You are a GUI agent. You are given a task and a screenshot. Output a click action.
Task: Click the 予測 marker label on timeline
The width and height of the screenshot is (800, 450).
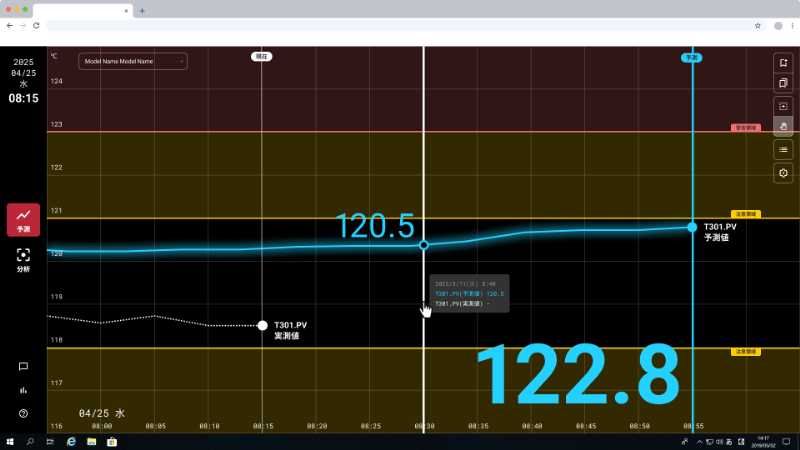pyautogui.click(x=692, y=57)
